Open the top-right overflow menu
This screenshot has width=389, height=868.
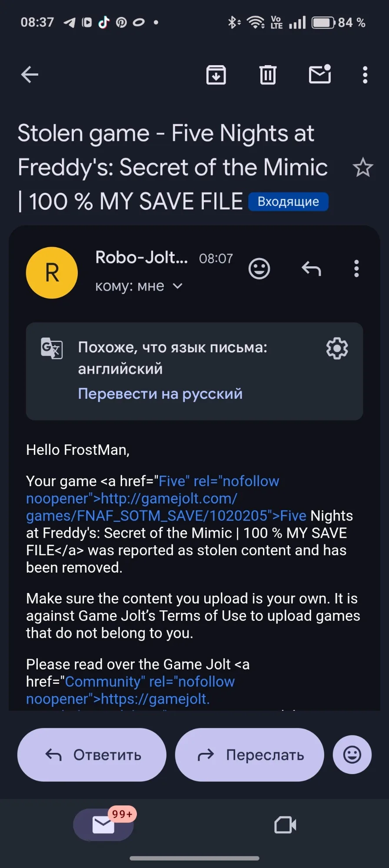365,75
